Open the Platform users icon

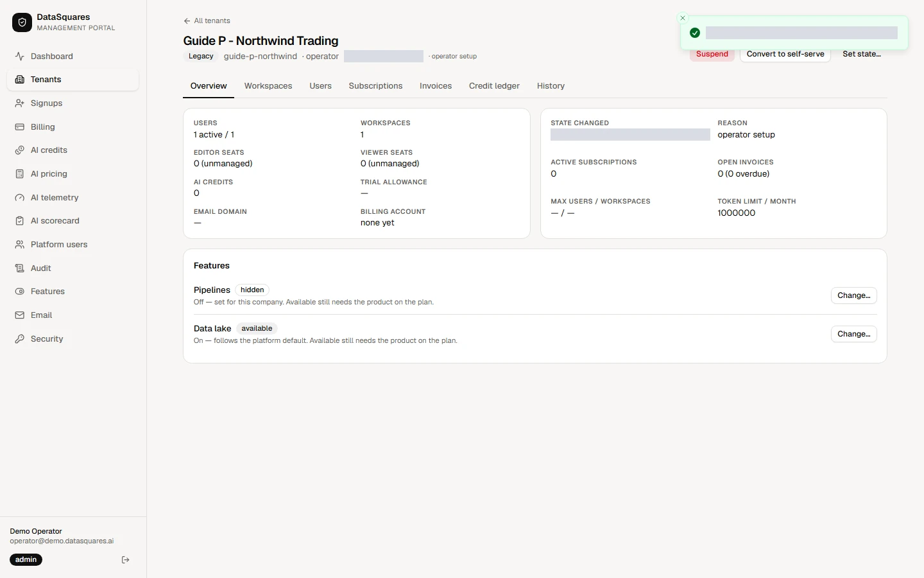pyautogui.click(x=20, y=245)
